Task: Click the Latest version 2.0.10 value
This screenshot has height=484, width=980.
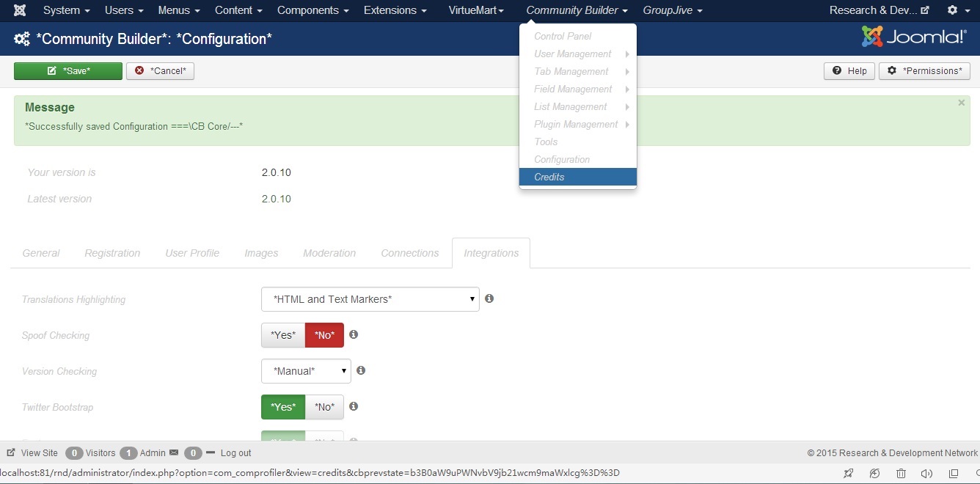Action: point(277,199)
